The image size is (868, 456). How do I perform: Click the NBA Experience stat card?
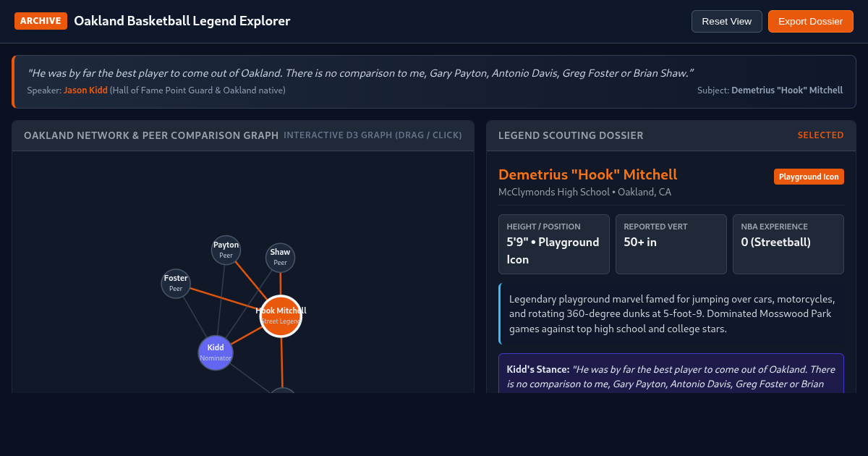(x=788, y=244)
